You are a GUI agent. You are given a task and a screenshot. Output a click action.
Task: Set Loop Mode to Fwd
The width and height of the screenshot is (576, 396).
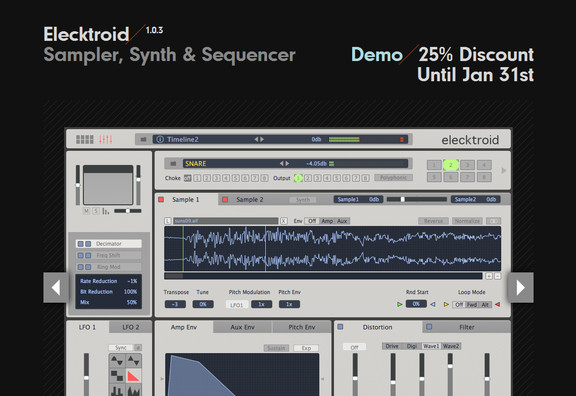472,305
